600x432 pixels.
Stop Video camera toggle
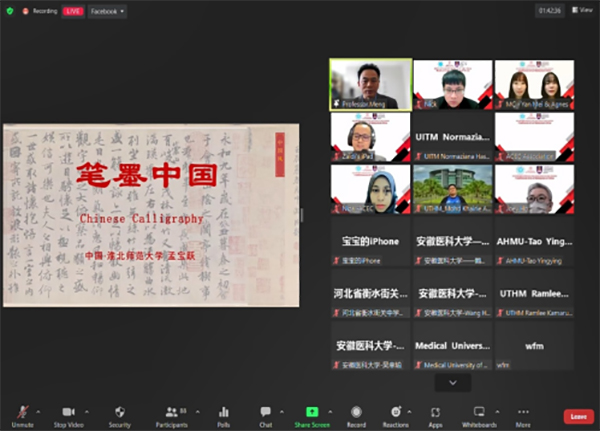point(68,416)
